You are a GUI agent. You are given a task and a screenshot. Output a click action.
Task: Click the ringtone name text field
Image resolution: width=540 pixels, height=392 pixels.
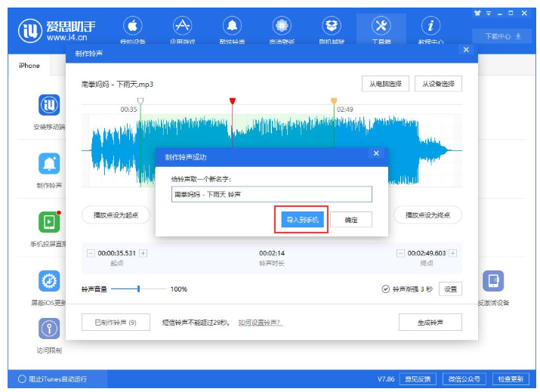(271, 194)
